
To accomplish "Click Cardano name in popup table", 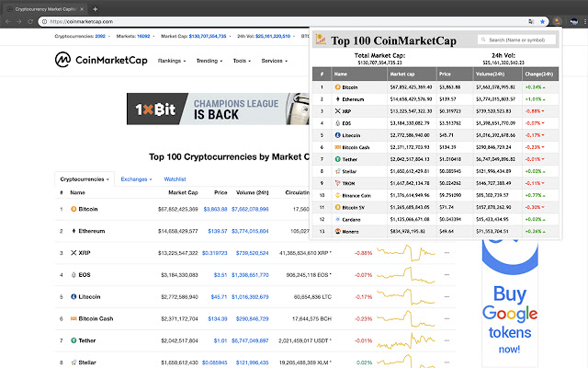I will [x=351, y=220].
